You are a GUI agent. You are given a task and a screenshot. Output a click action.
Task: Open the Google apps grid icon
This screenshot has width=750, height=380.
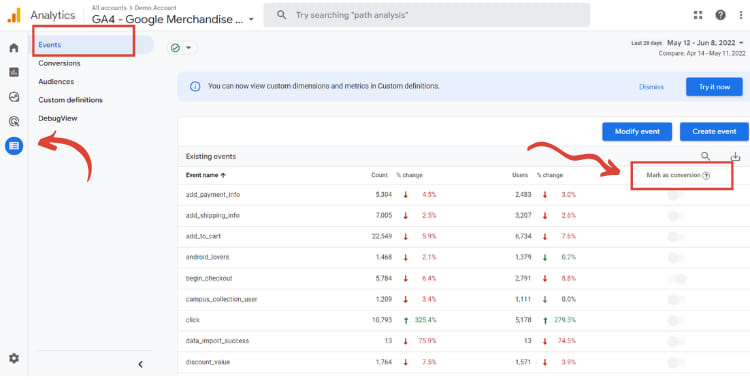698,15
